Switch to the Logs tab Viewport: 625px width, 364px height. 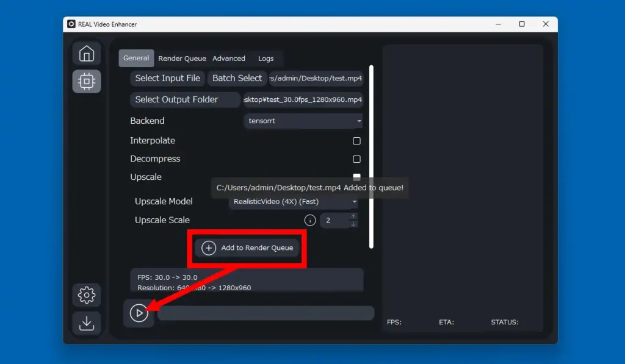pyautogui.click(x=266, y=59)
